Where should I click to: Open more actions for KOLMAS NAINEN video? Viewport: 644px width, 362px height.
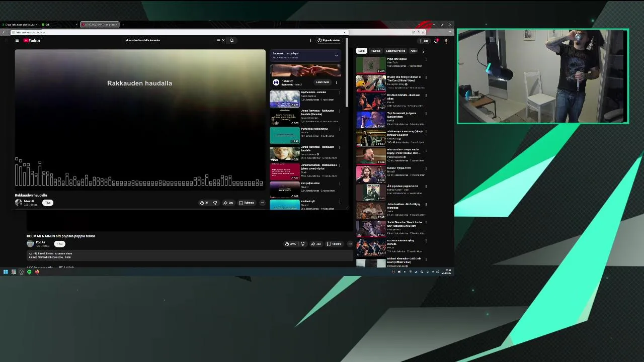[350, 244]
